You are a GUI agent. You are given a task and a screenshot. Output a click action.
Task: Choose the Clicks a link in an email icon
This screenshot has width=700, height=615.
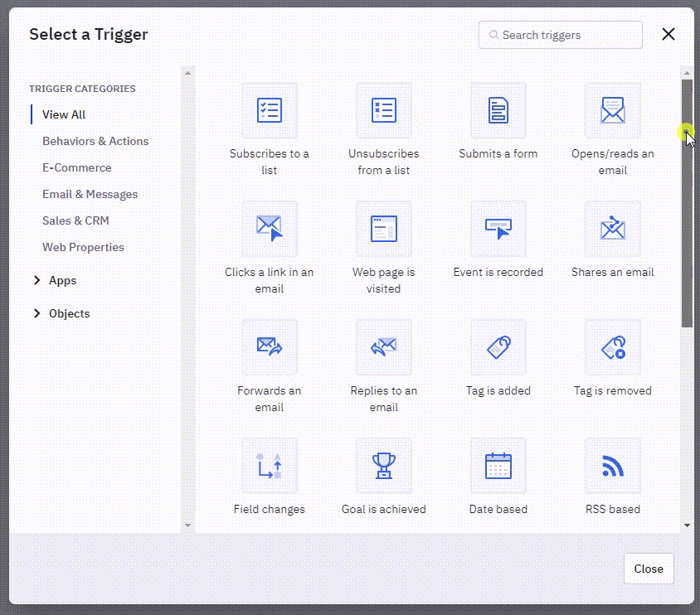click(x=269, y=229)
